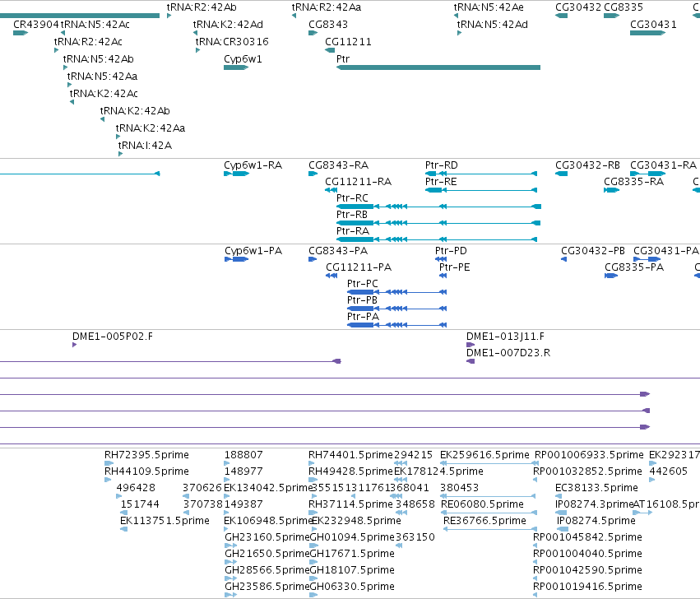Image resolution: width=700 pixels, height=599 pixels.
Task: Select the tRNA:I:42A label
Action: coord(145,145)
